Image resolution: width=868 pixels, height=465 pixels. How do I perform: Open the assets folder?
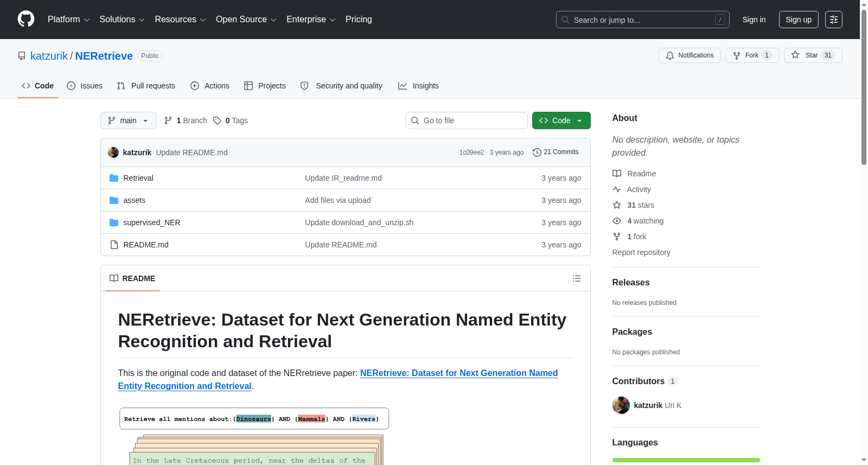135,200
